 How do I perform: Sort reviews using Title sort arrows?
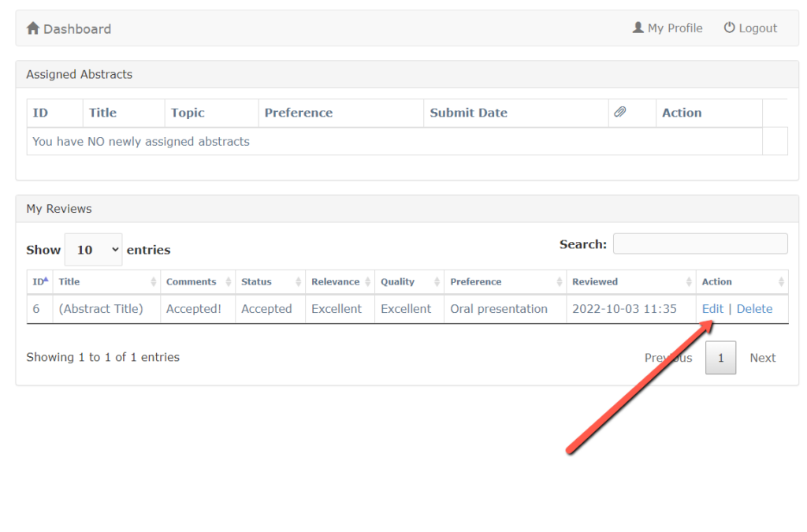coord(154,281)
